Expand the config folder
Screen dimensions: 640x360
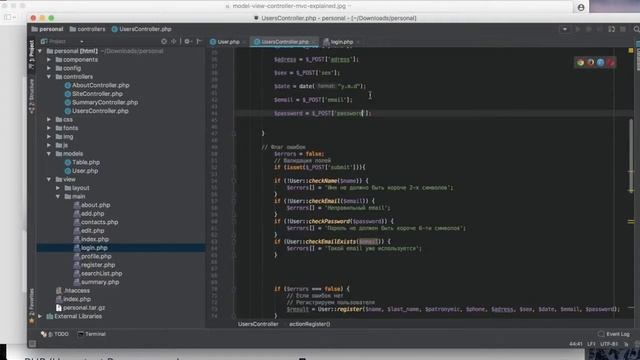click(x=49, y=69)
